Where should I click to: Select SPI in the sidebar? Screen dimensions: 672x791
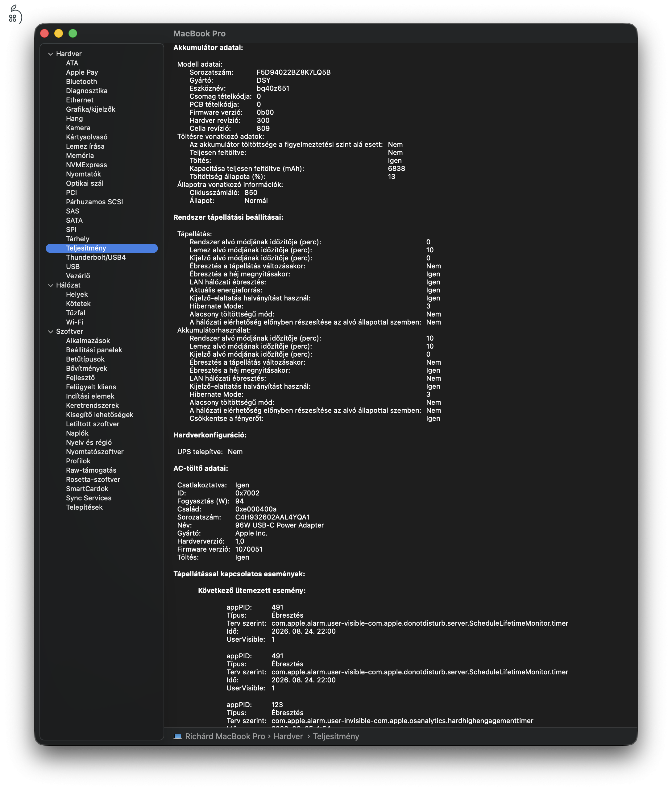(71, 230)
